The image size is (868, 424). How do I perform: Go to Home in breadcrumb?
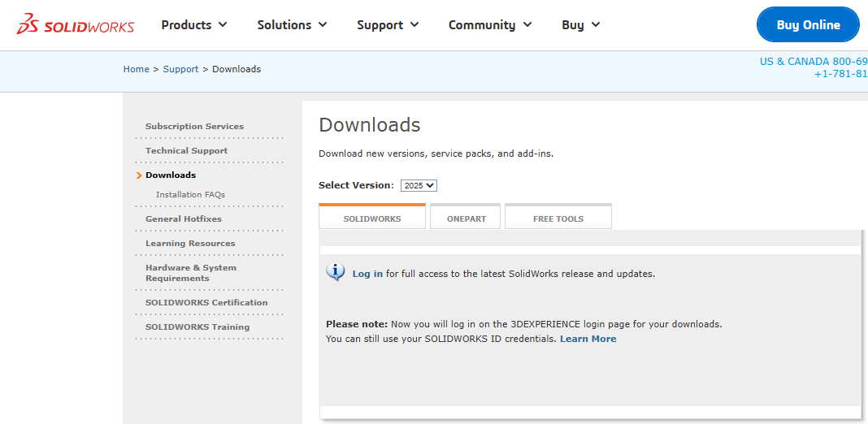tap(136, 69)
